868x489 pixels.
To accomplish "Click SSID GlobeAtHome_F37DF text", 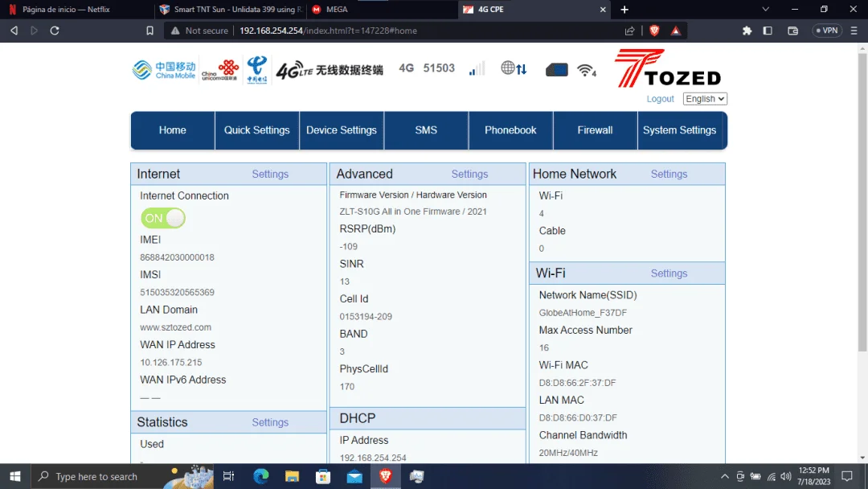I will coord(583,313).
